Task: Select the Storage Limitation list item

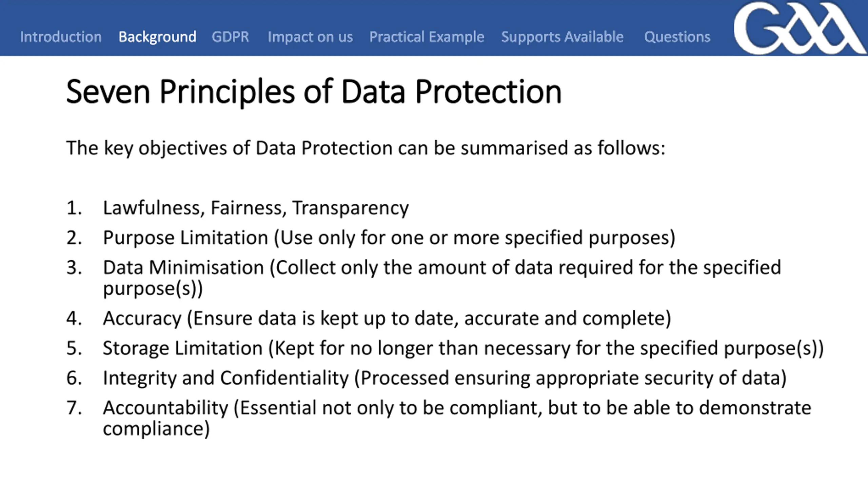Action: [x=463, y=348]
